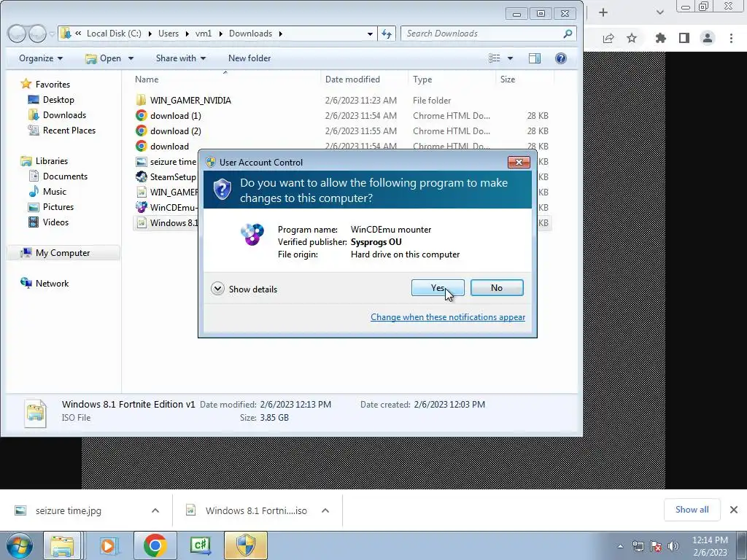Click the SteamSetup file icon

coord(141,176)
